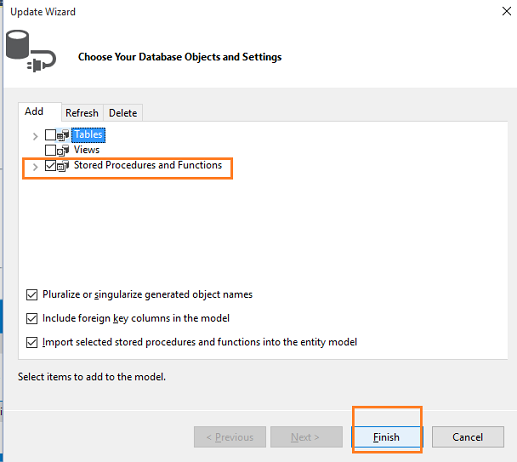
Task: Click the Stored Procedures node icon
Action: 63,166
